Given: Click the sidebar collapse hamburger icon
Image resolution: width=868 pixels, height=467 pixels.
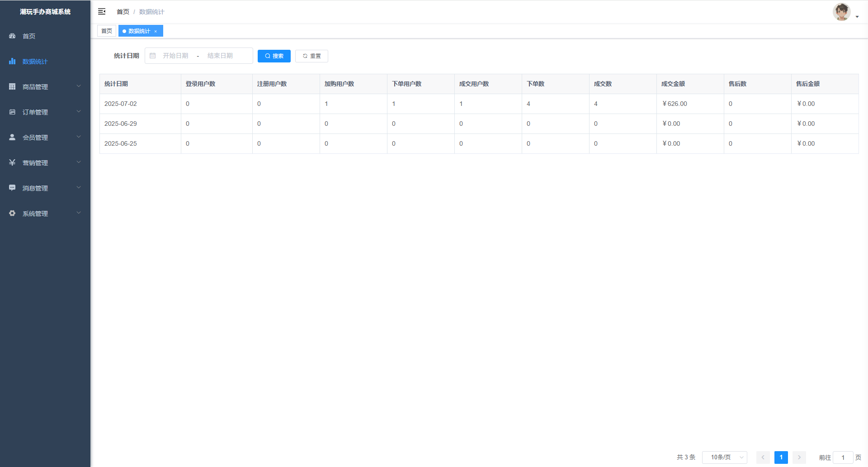Looking at the screenshot, I should pos(102,11).
